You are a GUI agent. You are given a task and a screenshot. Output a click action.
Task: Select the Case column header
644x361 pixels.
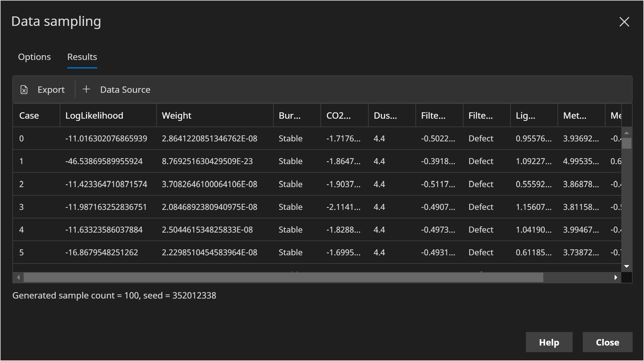(29, 115)
